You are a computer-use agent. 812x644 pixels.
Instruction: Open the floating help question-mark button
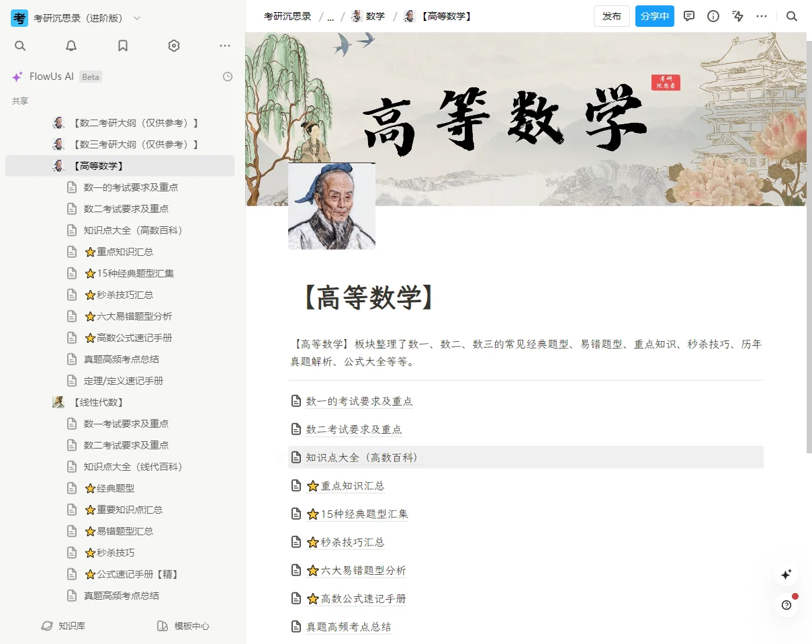(x=786, y=605)
